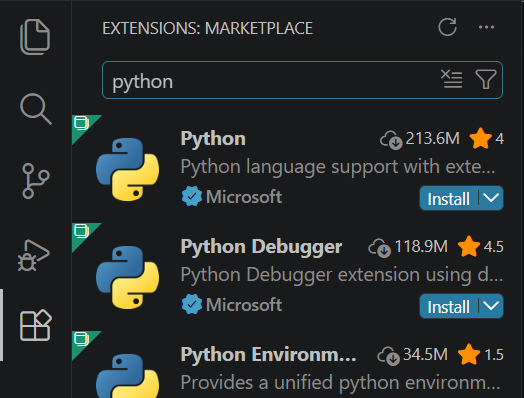Open the Run and Debug view
The height and width of the screenshot is (398, 524).
tap(33, 255)
